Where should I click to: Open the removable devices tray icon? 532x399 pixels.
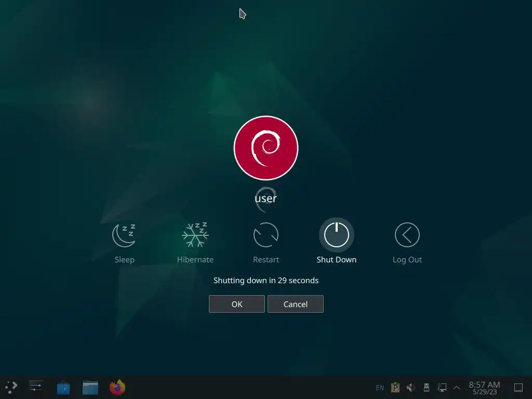(427, 388)
